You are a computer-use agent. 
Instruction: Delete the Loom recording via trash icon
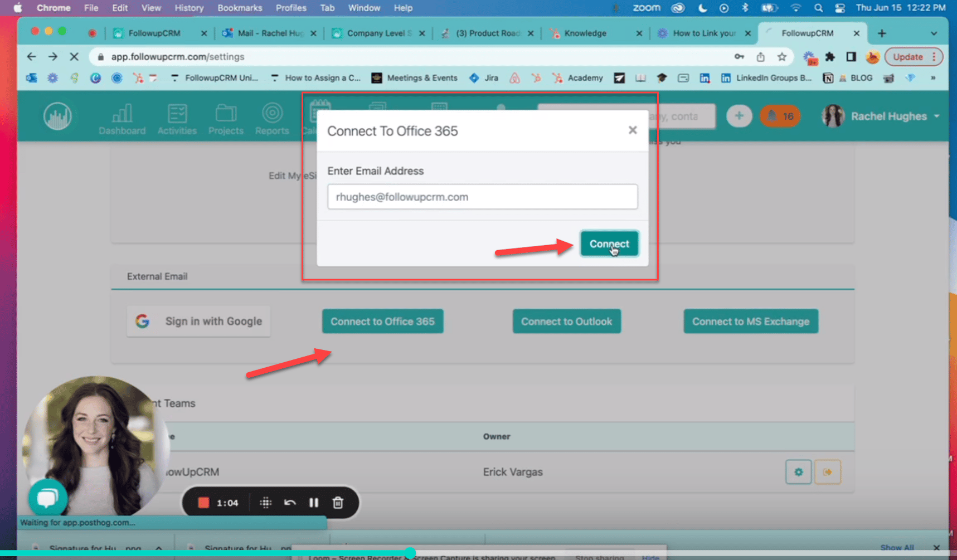[338, 502]
